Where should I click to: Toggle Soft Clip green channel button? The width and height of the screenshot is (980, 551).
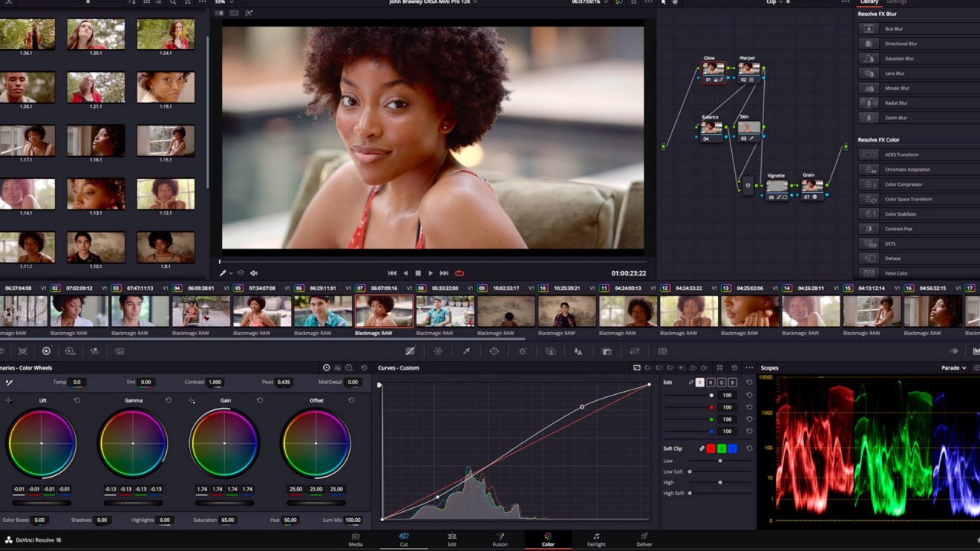pos(721,448)
